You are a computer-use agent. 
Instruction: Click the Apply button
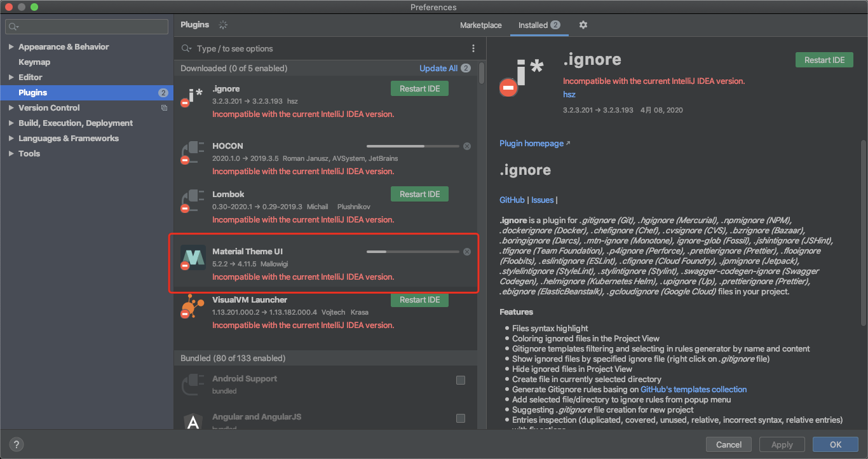click(782, 445)
